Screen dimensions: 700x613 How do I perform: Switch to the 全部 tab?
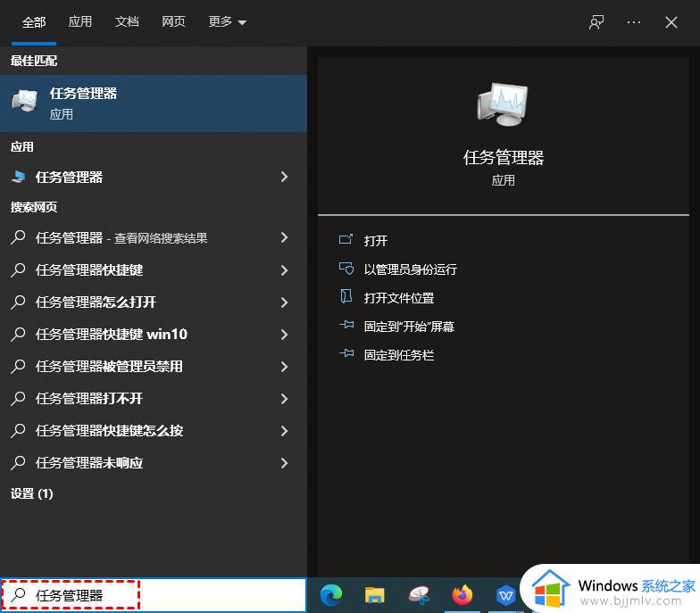coord(34,22)
